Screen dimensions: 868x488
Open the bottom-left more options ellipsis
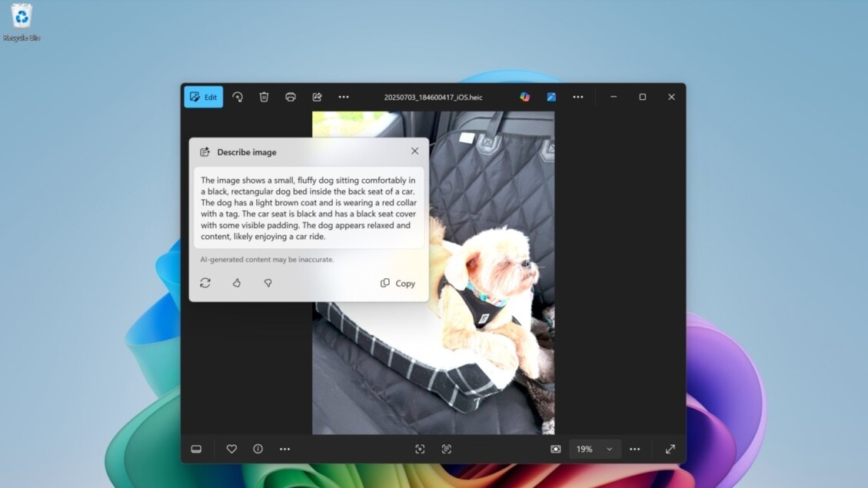(284, 449)
